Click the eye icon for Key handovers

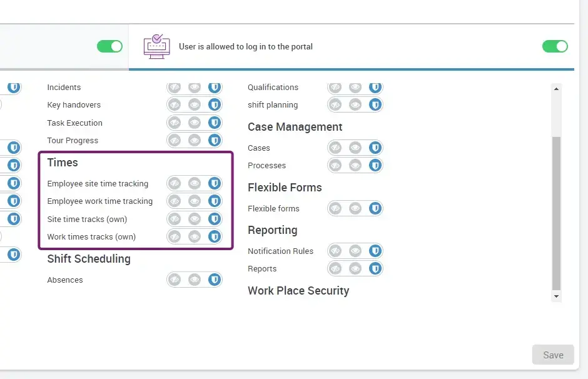(x=195, y=105)
